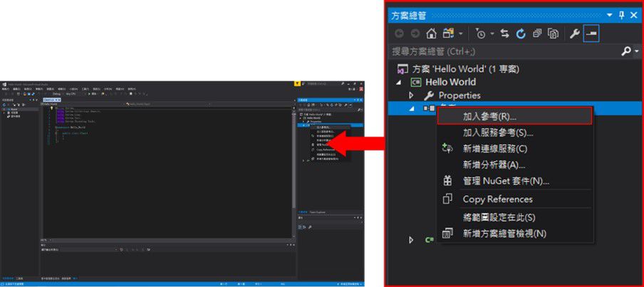Open the window position dropdown on 方案總管 title

coord(610,15)
